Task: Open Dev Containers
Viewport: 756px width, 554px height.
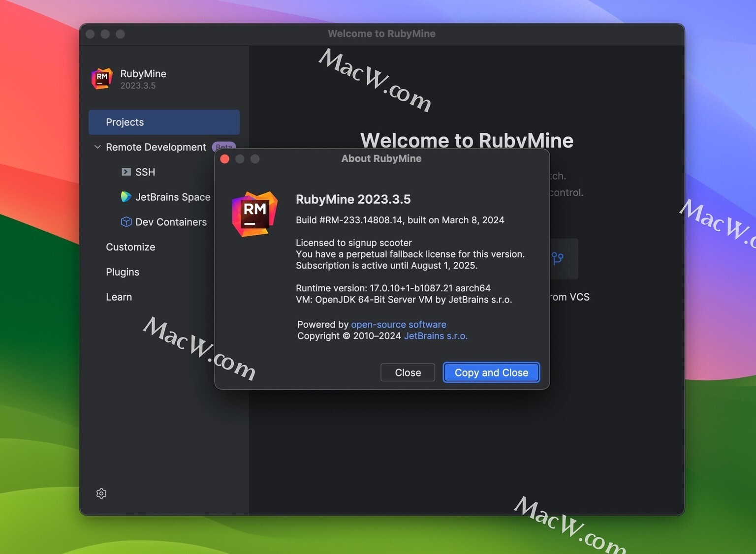Action: pyautogui.click(x=171, y=222)
